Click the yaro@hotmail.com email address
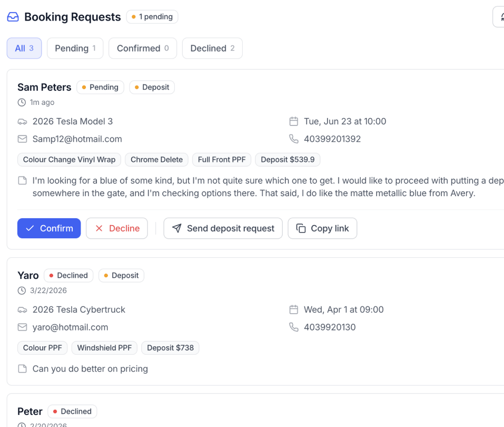504x427 pixels. tap(71, 327)
